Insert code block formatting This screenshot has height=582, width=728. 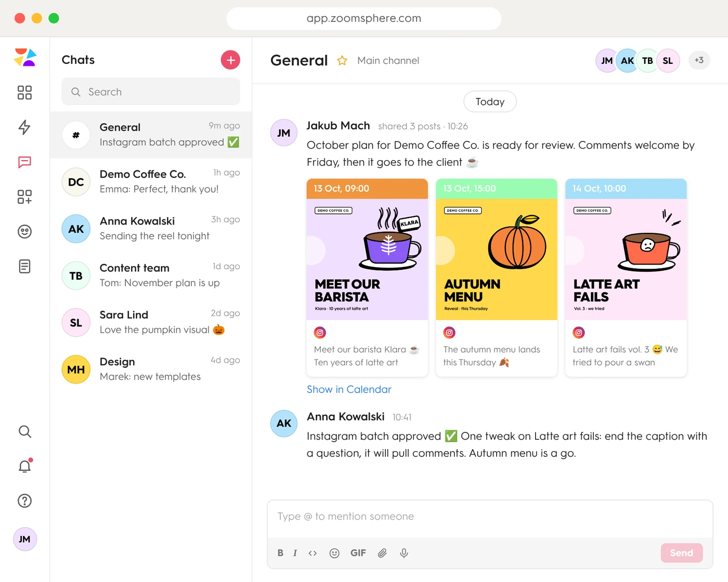pyautogui.click(x=313, y=553)
